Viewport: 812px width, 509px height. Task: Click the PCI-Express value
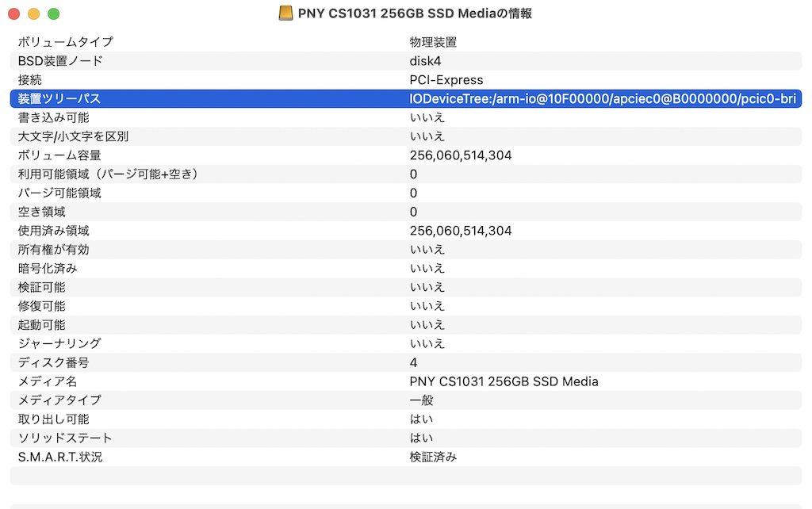446,80
